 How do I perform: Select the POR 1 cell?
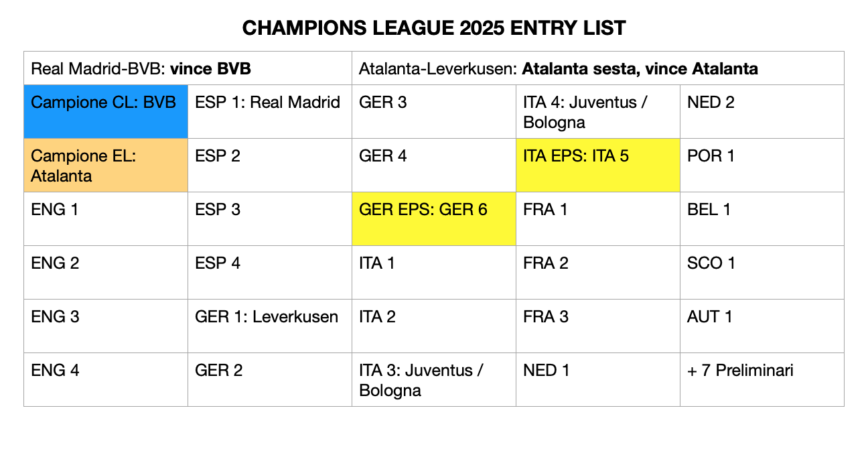pos(762,165)
